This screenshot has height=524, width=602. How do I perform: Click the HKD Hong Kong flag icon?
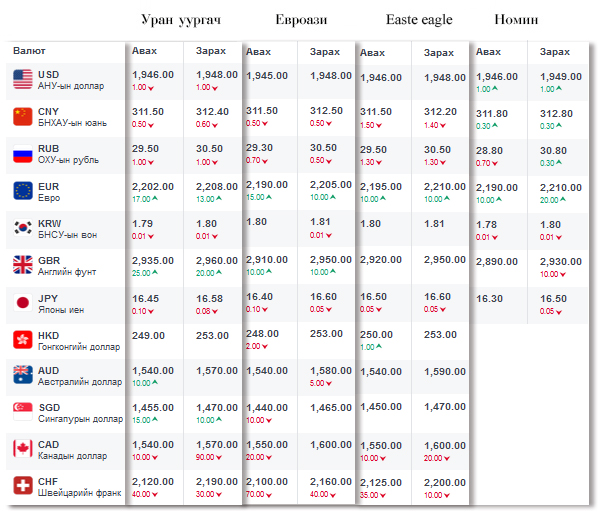(x=22, y=339)
